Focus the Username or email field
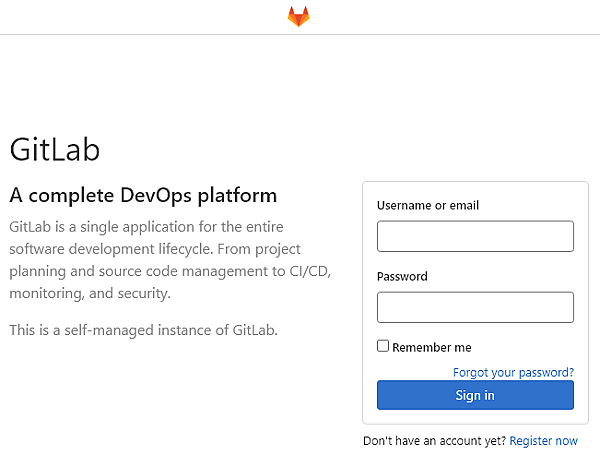This screenshot has height=455, width=600. (475, 236)
